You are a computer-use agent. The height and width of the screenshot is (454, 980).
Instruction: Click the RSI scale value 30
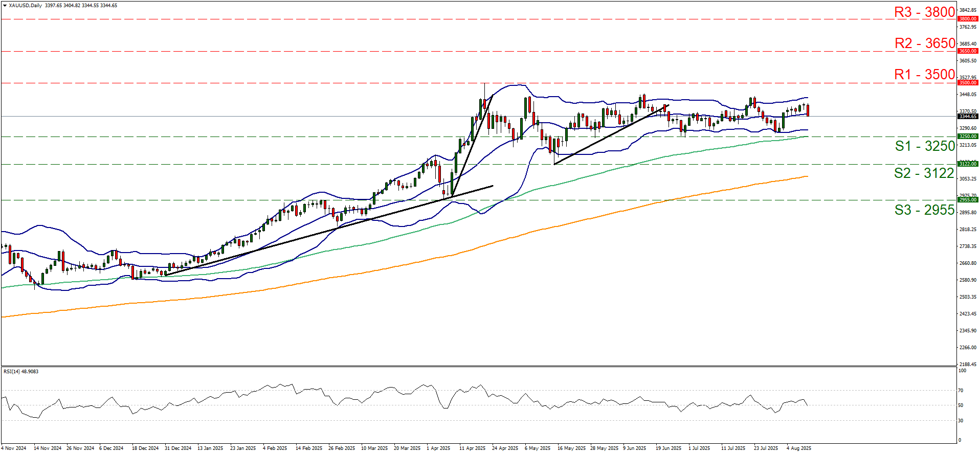[961, 421]
